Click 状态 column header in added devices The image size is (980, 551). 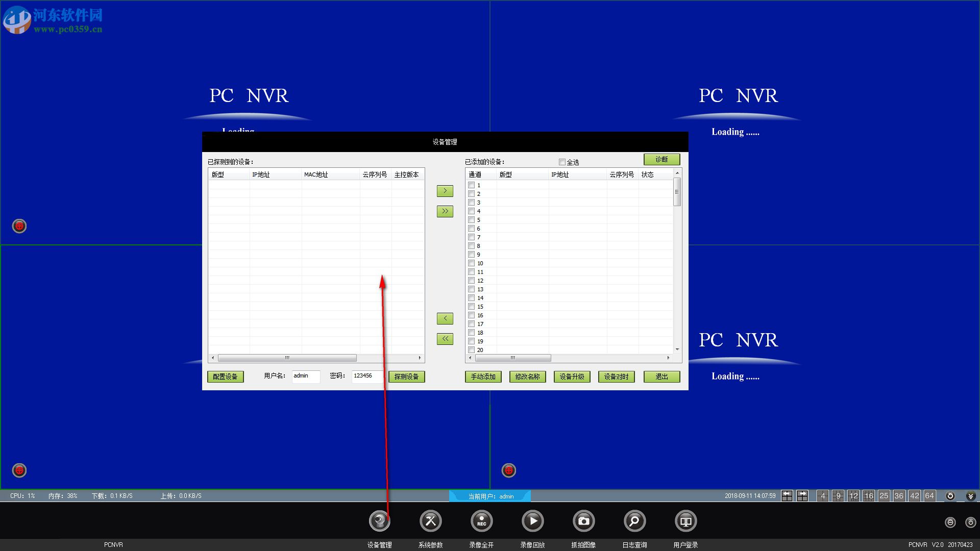point(655,174)
